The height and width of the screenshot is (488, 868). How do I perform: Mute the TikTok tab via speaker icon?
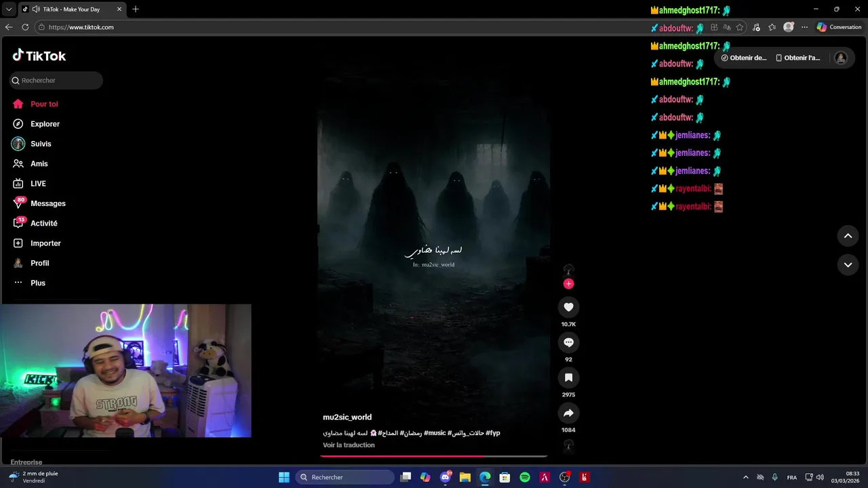pos(35,9)
